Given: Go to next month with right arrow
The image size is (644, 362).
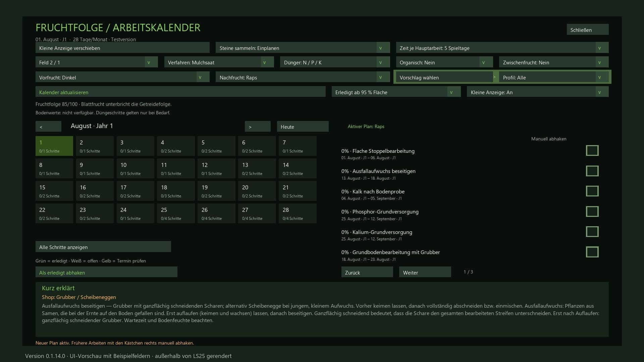Looking at the screenshot, I should tap(258, 126).
